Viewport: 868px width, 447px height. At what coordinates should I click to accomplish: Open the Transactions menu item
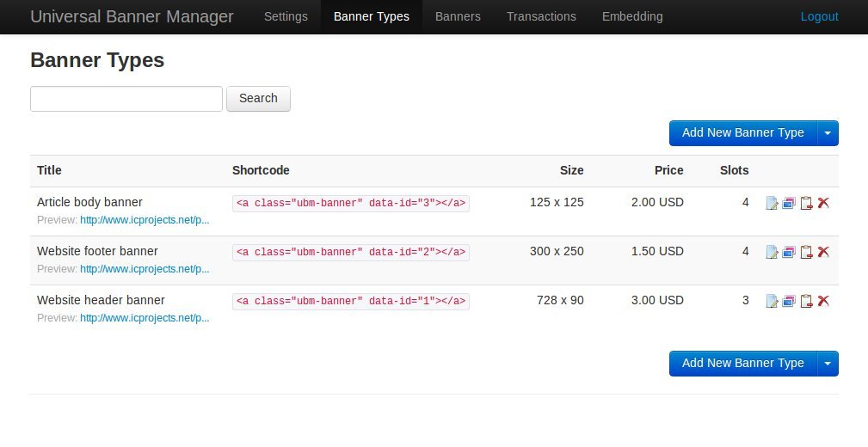541,16
